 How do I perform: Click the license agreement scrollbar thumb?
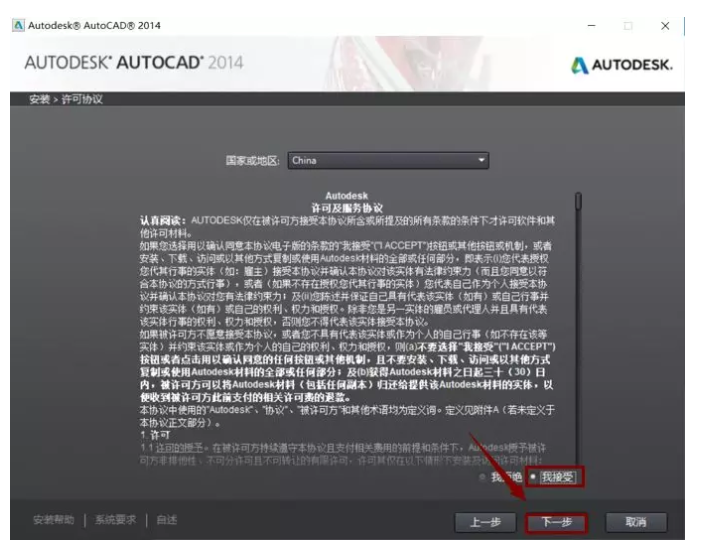click(x=578, y=201)
